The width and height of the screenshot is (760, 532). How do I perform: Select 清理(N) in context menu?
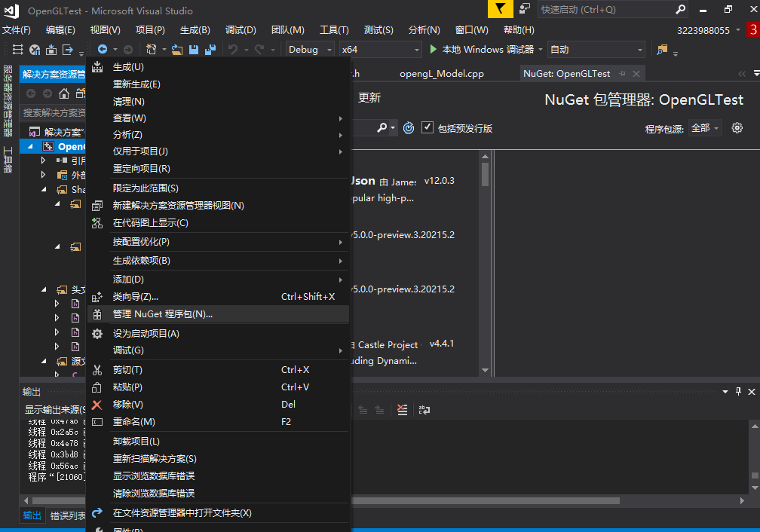coord(218,102)
